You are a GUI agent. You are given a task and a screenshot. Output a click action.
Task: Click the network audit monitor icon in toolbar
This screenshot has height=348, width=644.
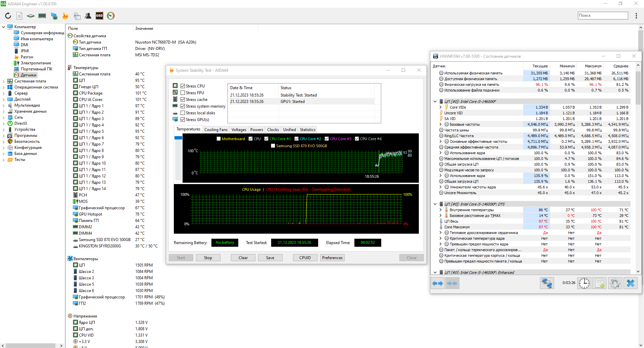[54, 16]
